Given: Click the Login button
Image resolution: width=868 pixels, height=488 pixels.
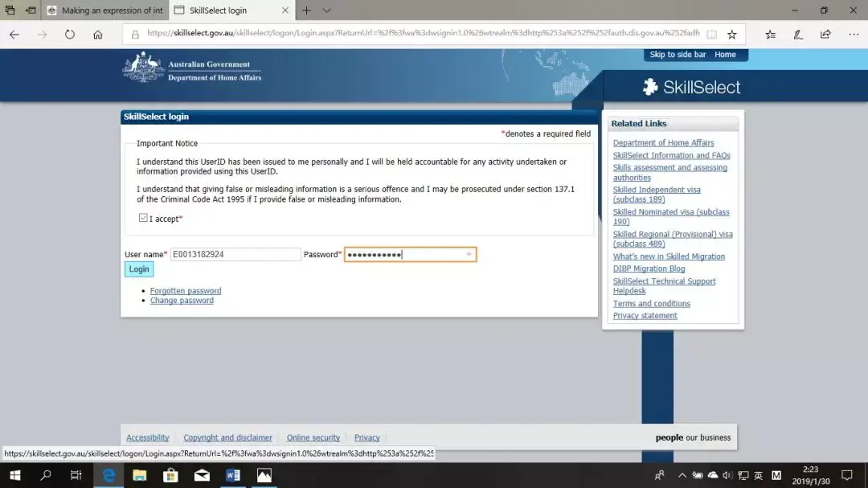Looking at the screenshot, I should pyautogui.click(x=139, y=269).
